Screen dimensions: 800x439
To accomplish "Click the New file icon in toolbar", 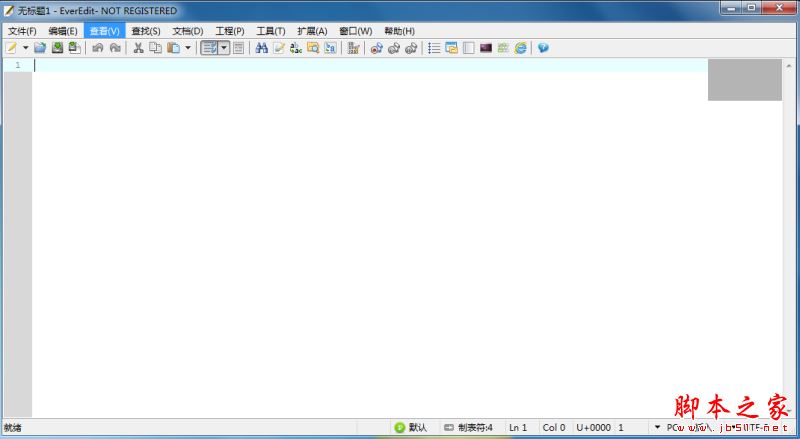I will click(x=11, y=48).
